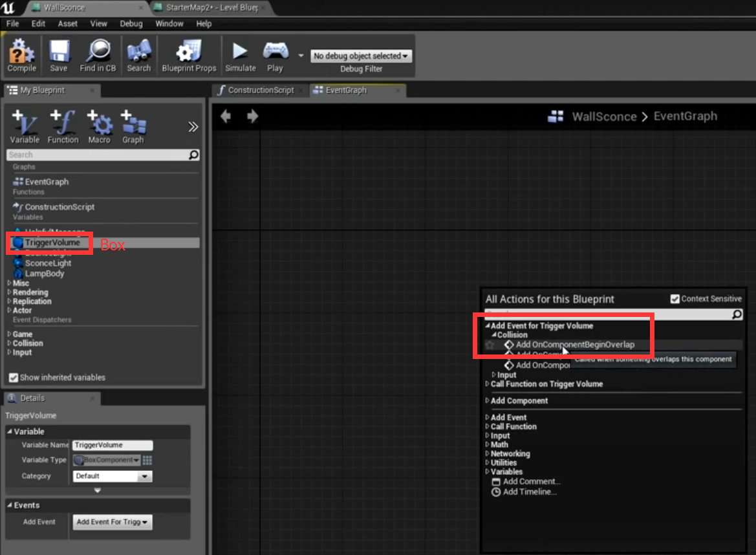This screenshot has height=555, width=756.
Task: Navigate back in graph history
Action: click(226, 116)
